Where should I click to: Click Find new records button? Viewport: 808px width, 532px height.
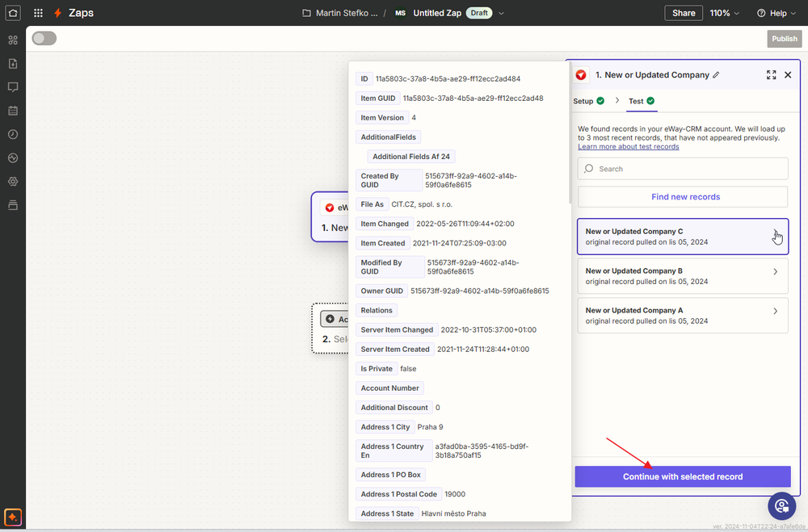[x=683, y=197]
